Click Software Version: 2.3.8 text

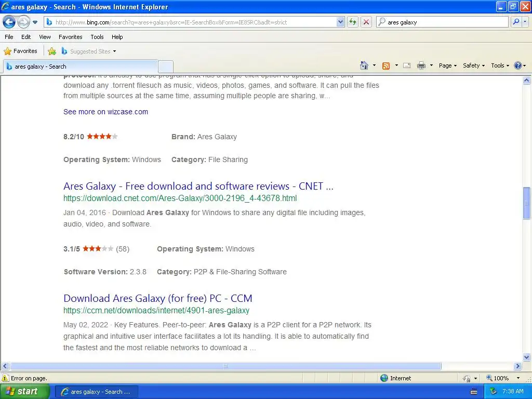click(105, 272)
